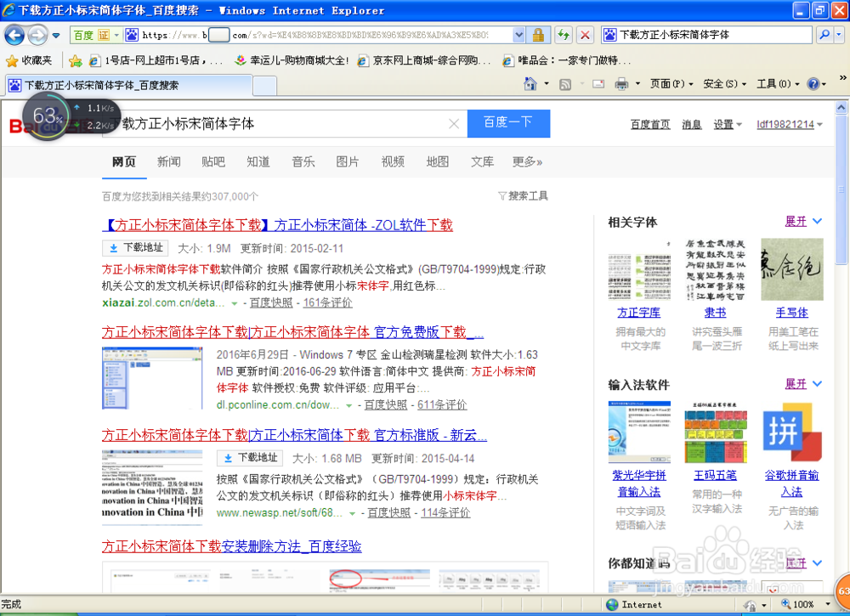Open the 消息 link
Image resolution: width=850 pixels, height=616 pixels.
691,125
